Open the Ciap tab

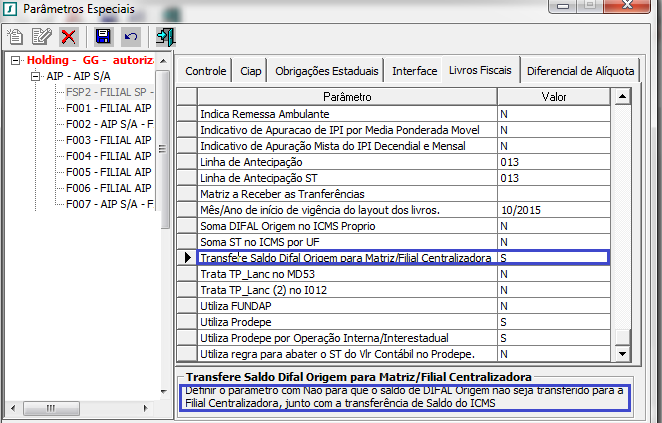(251, 72)
